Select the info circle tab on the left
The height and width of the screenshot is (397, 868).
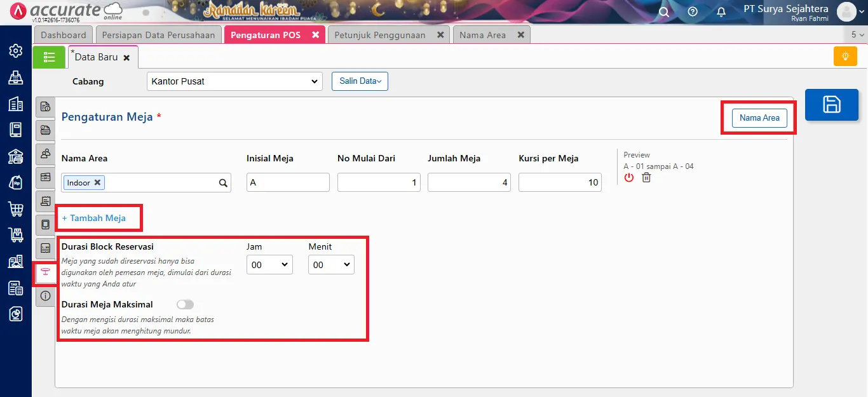pos(45,294)
